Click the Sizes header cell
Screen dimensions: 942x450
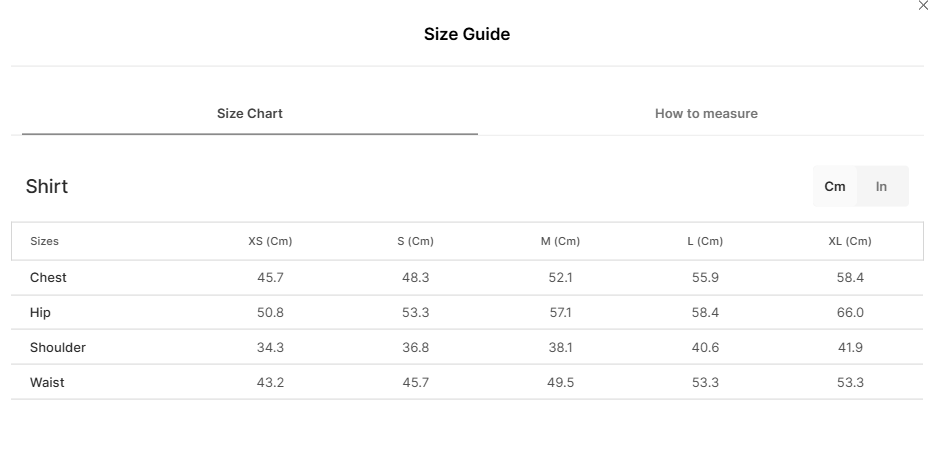point(44,241)
